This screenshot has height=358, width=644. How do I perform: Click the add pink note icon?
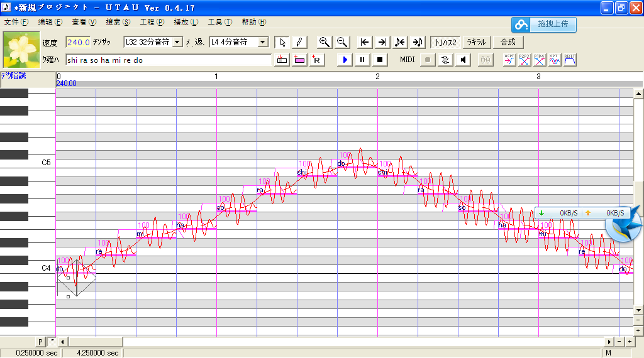click(299, 60)
